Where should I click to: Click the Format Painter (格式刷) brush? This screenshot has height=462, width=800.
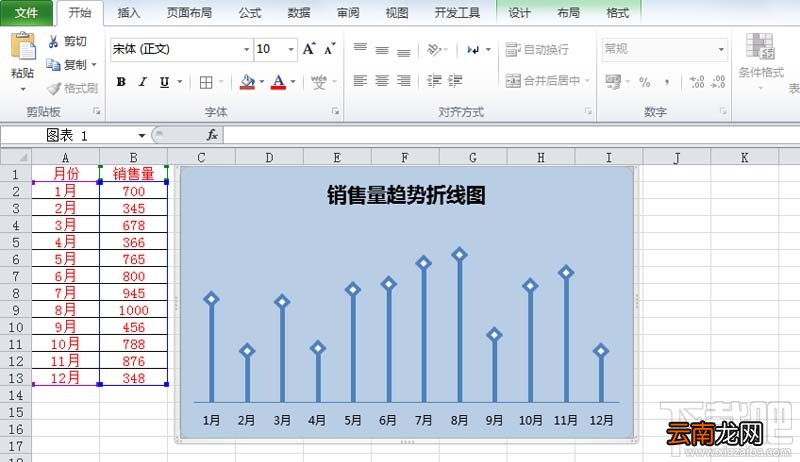pyautogui.click(x=54, y=89)
